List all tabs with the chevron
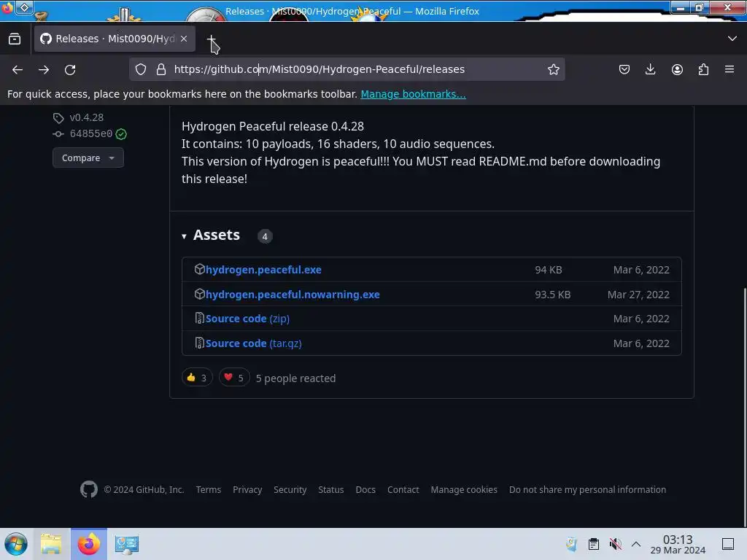This screenshot has width=747, height=560. click(x=732, y=39)
